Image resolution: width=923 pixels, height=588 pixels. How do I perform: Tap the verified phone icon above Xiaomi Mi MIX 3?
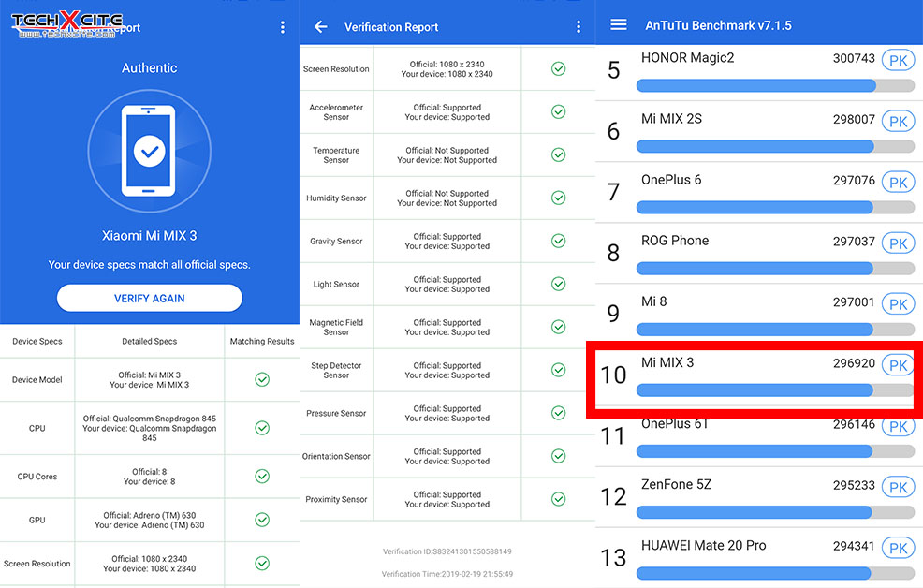(x=149, y=151)
